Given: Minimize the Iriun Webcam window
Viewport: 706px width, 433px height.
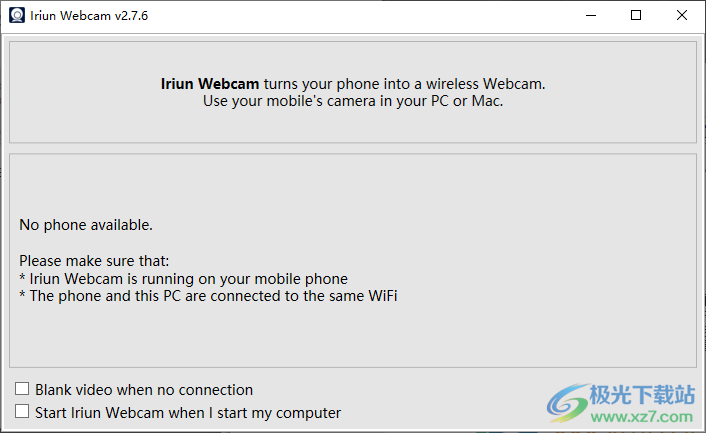Looking at the screenshot, I should (x=591, y=15).
